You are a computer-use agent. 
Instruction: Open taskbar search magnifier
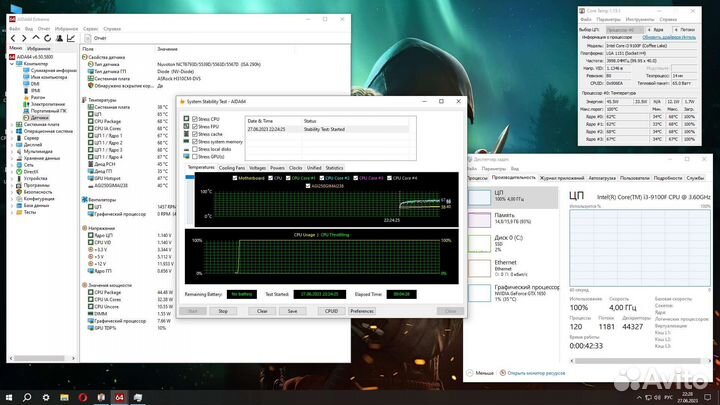coord(27,397)
